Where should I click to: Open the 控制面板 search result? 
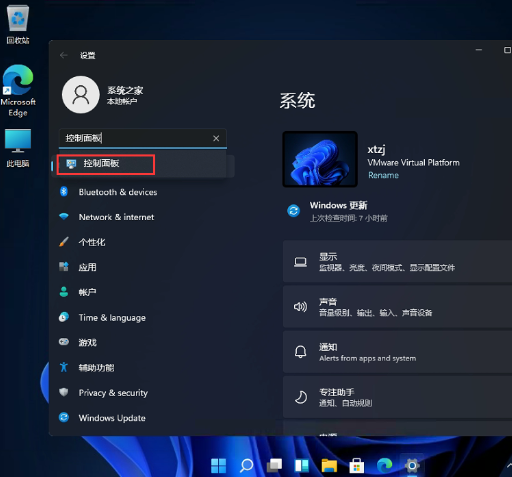point(143,164)
